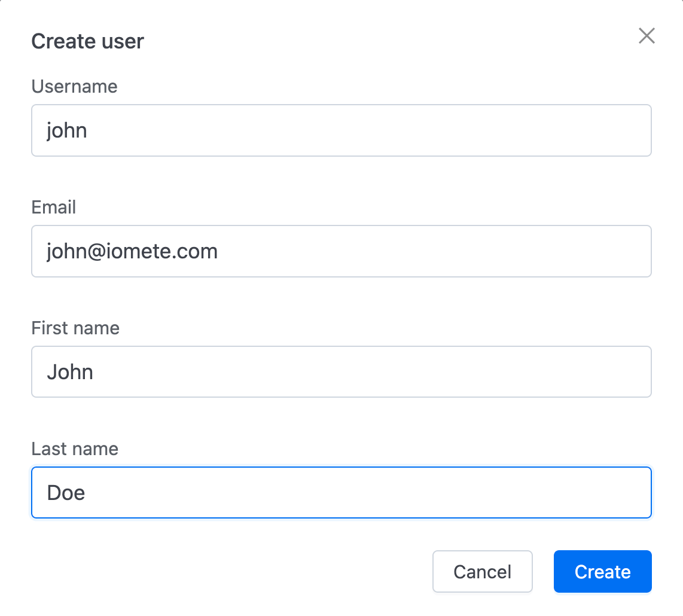Focus the Email field containing john@iomete.com

coord(341,251)
